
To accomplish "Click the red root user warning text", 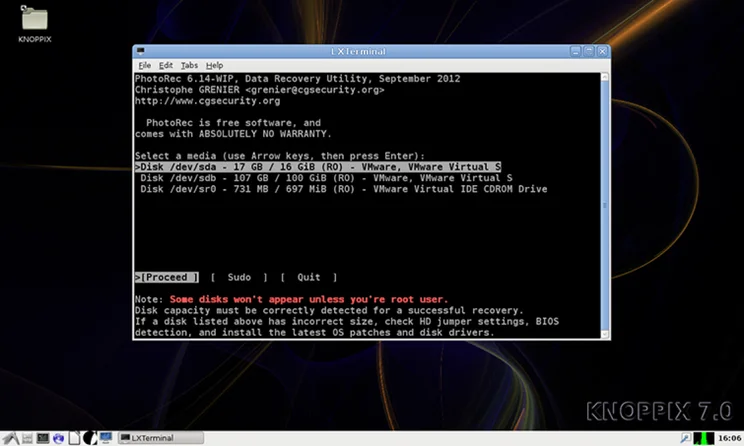I will pyautogui.click(x=309, y=299).
